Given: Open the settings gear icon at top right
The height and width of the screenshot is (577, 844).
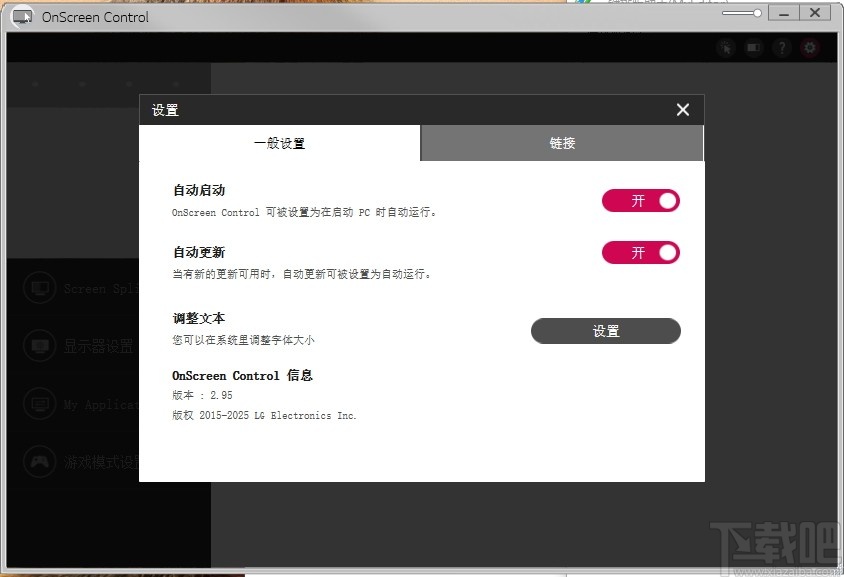Looking at the screenshot, I should pyautogui.click(x=808, y=47).
